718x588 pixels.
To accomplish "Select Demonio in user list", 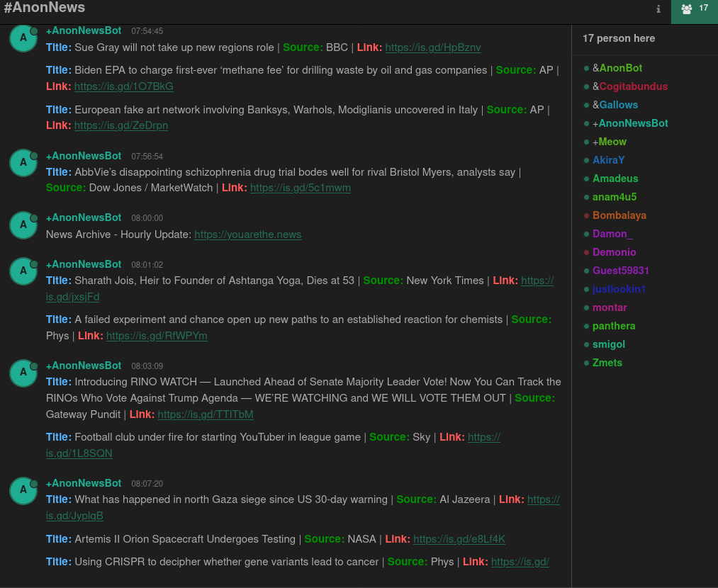I will (614, 252).
